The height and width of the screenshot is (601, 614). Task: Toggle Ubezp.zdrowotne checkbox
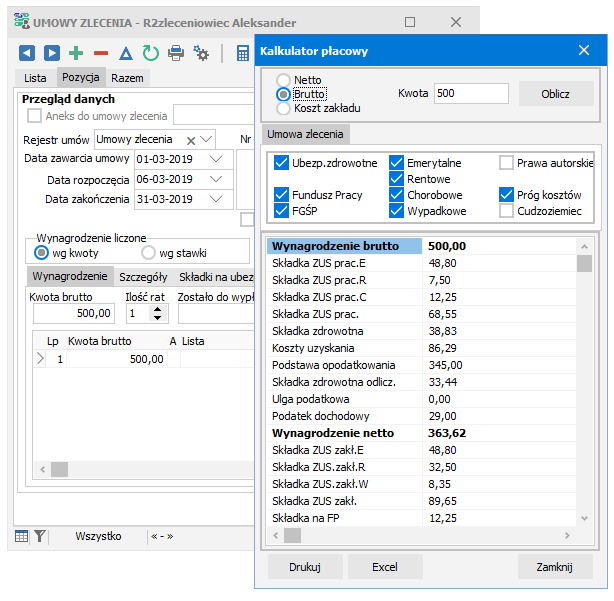point(281,162)
